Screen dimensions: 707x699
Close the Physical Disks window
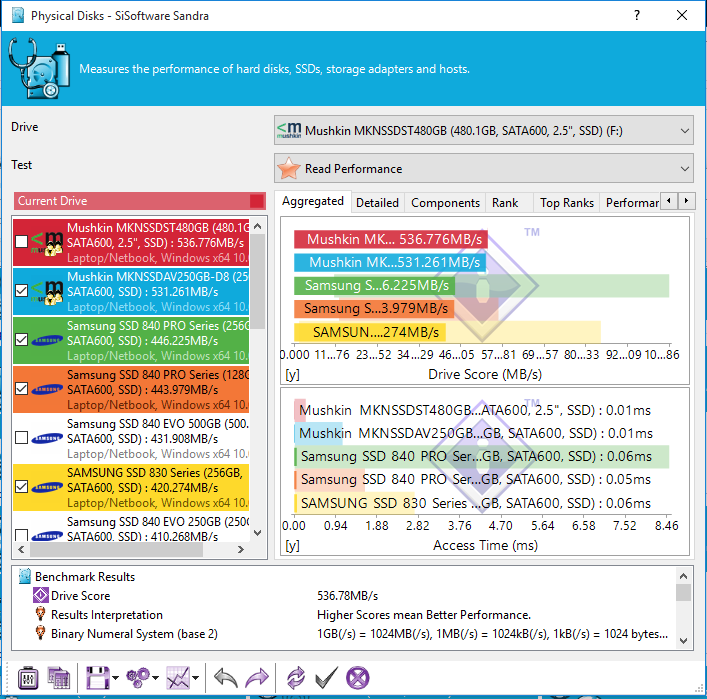(x=682, y=15)
